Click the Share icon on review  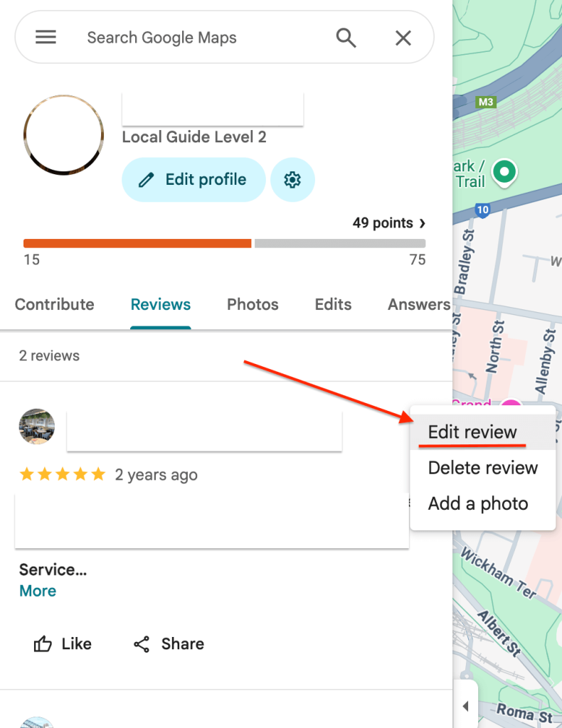click(142, 644)
